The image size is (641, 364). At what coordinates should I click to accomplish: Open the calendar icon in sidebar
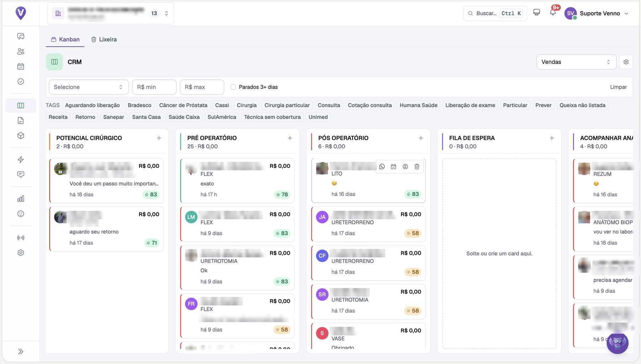coord(21,67)
